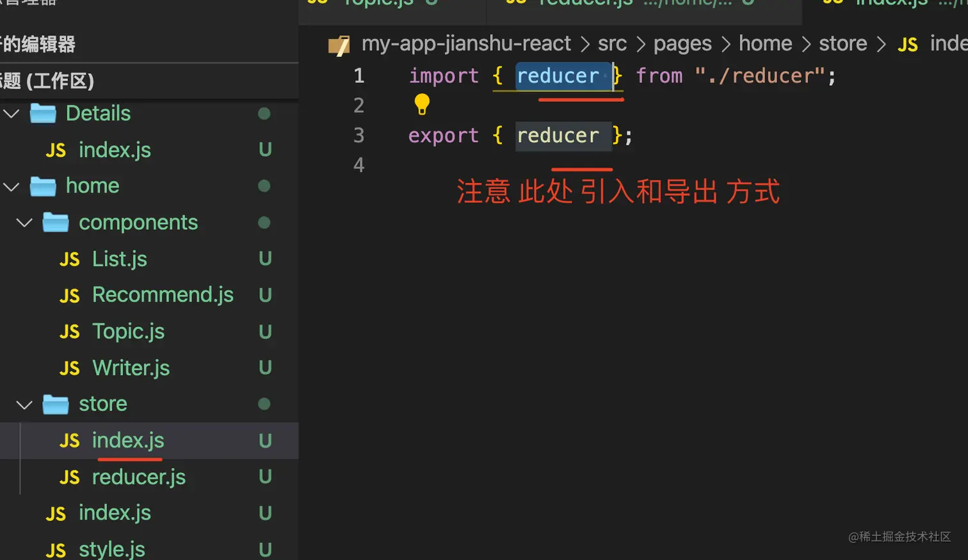968x560 pixels.
Task: Click JS icon beside Recommend.js
Action: [x=70, y=296]
